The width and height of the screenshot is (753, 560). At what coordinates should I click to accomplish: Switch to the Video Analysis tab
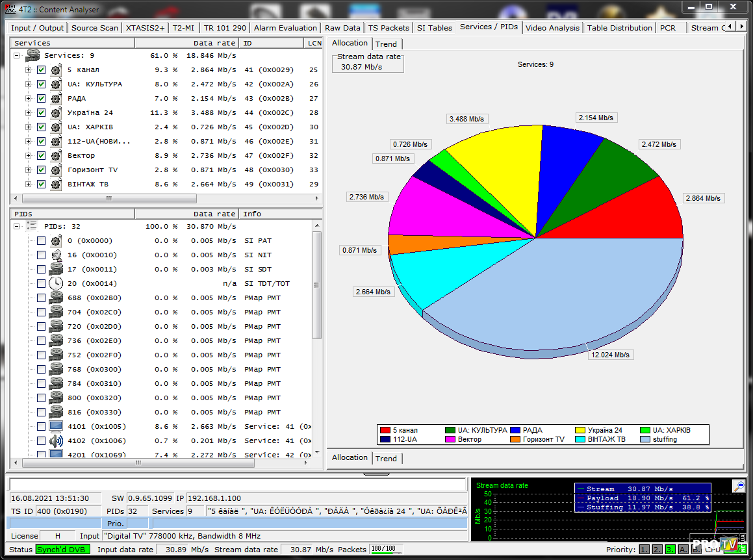tap(552, 28)
